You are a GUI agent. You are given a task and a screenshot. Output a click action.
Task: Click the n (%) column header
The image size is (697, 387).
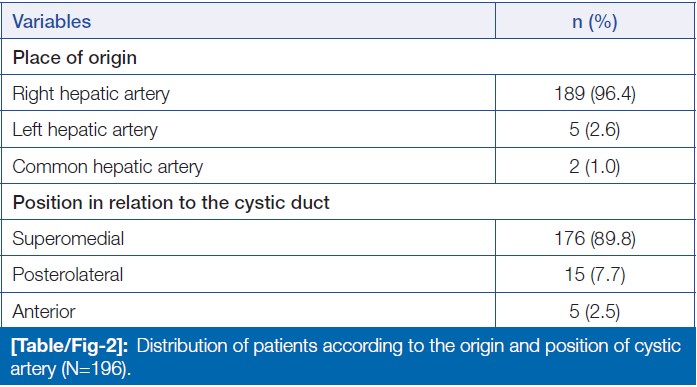point(595,21)
